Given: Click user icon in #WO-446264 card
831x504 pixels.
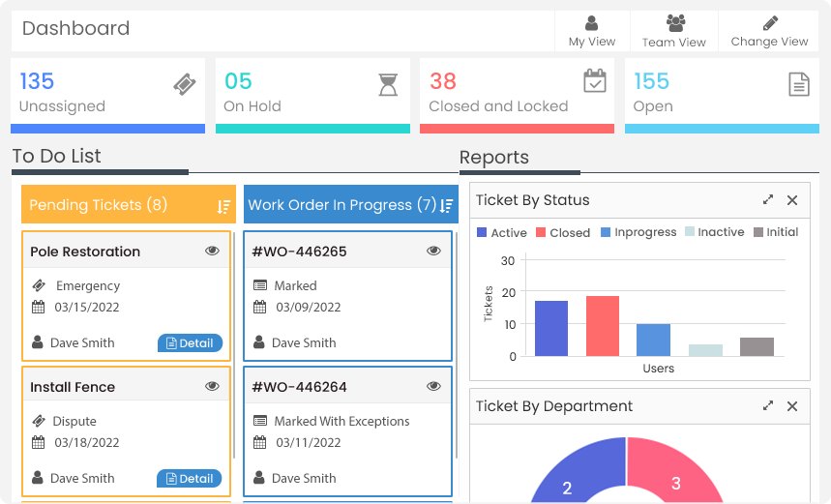Looking at the screenshot, I should click(258, 477).
